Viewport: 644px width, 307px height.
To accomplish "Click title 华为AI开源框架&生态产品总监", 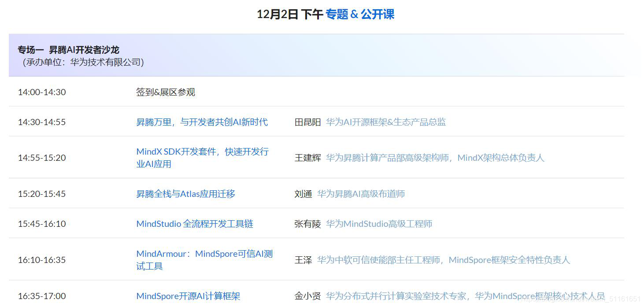I will pyautogui.click(x=386, y=122).
